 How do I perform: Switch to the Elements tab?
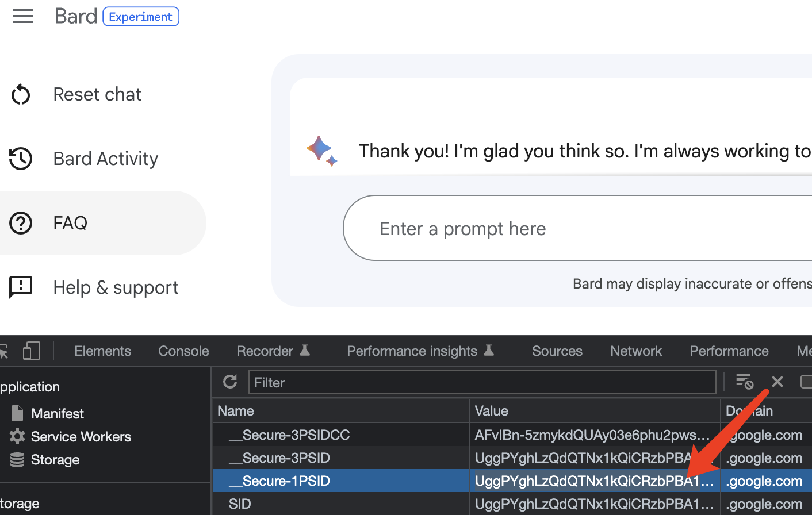103,351
